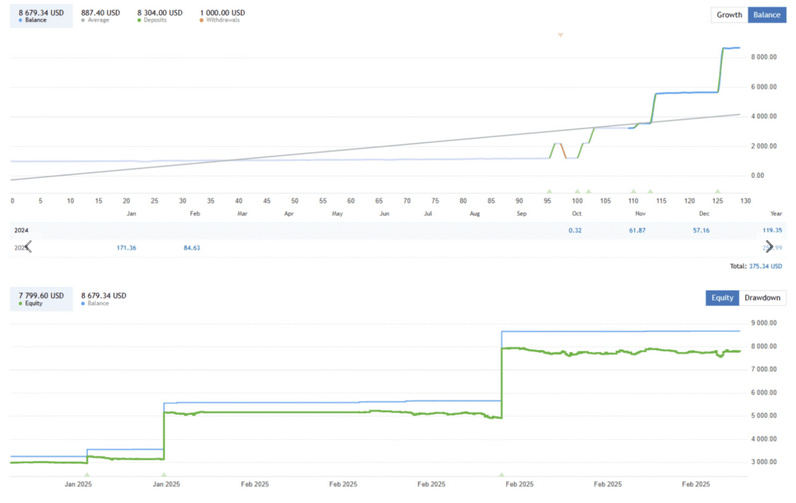
Task: Switch chart to Growth view
Action: click(x=729, y=15)
